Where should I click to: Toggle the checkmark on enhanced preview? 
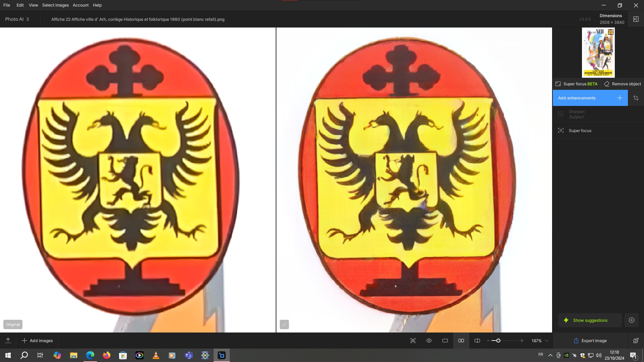(284, 324)
